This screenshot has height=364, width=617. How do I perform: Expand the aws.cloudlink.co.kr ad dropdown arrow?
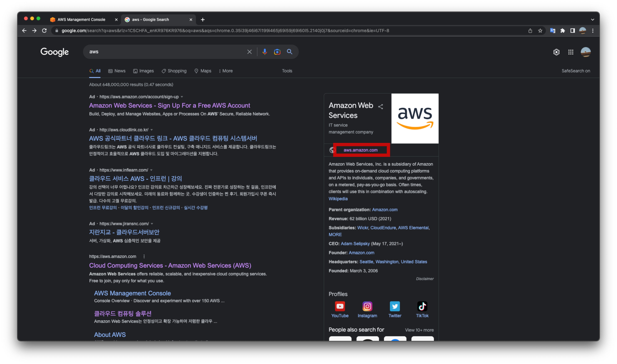click(152, 130)
